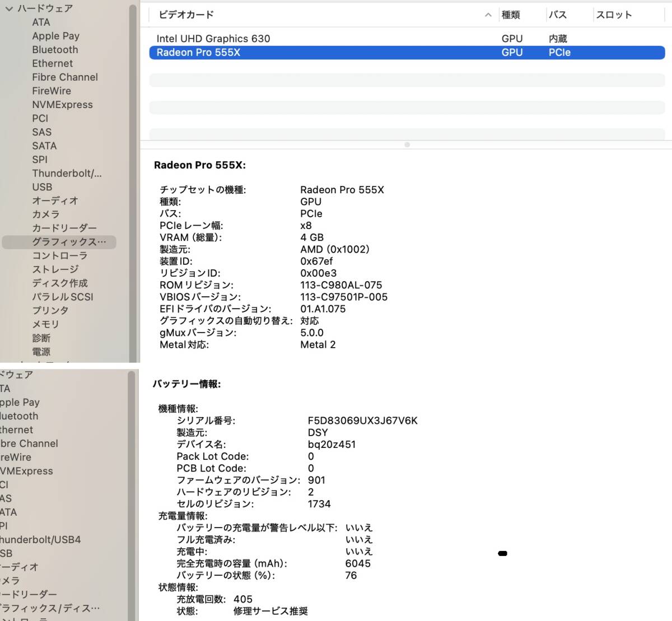Select Radeon Pro 555X table row
Image resolution: width=672 pixels, height=621 pixels.
point(407,53)
